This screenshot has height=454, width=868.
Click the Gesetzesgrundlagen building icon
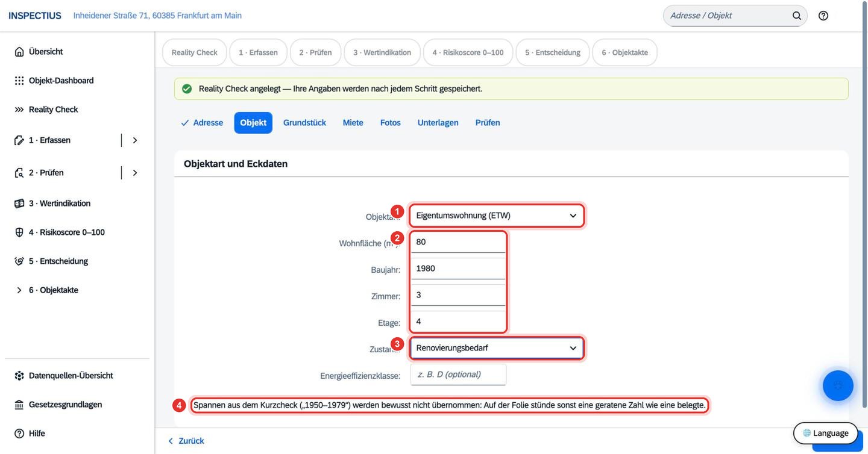(19, 405)
